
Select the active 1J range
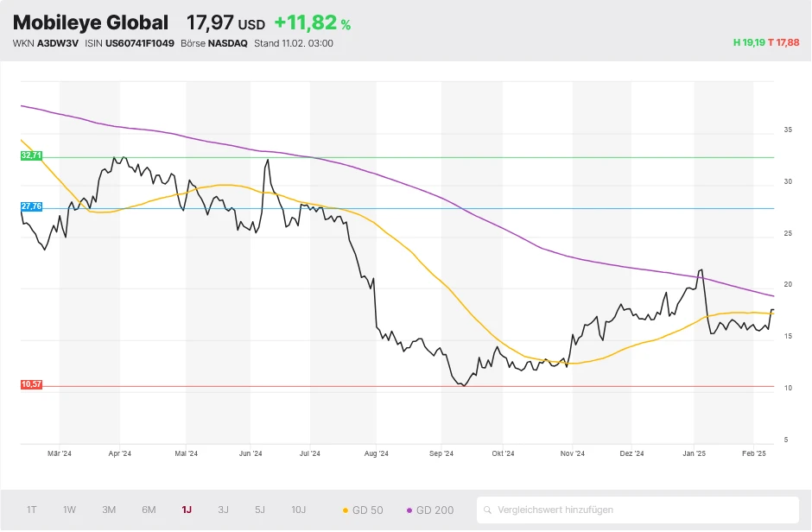(187, 510)
